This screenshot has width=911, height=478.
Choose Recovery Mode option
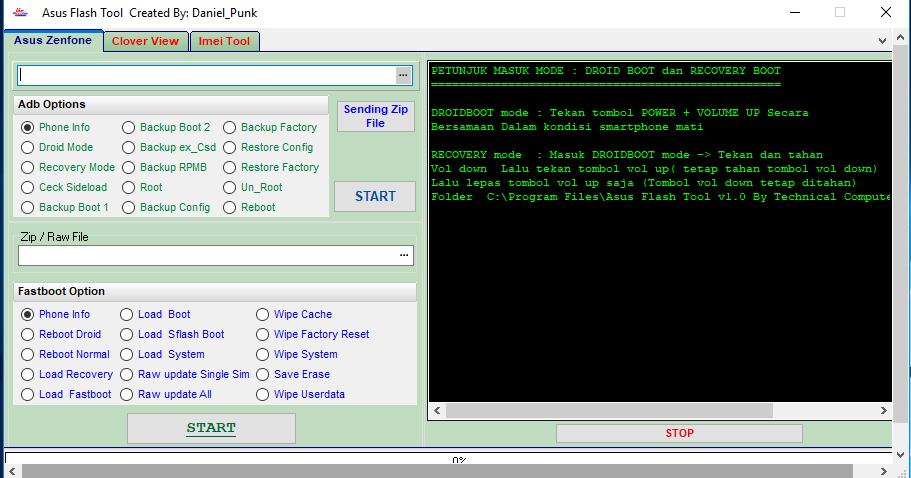click(x=68, y=167)
